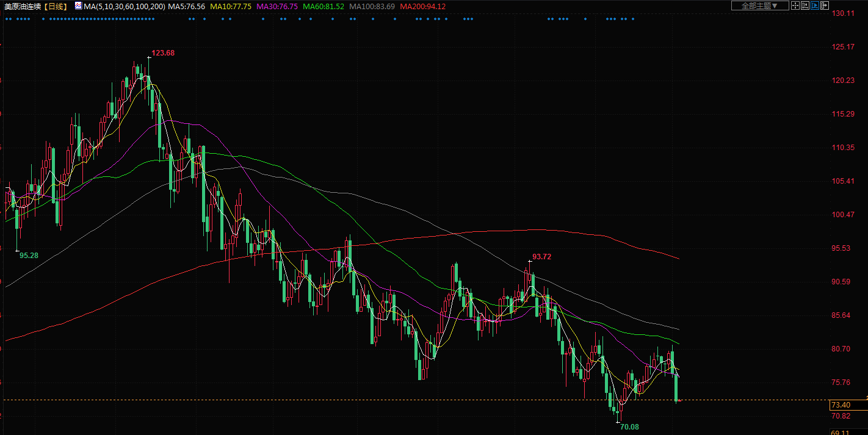Select the gray MA100:83.69 legend label

pyautogui.click(x=372, y=6)
